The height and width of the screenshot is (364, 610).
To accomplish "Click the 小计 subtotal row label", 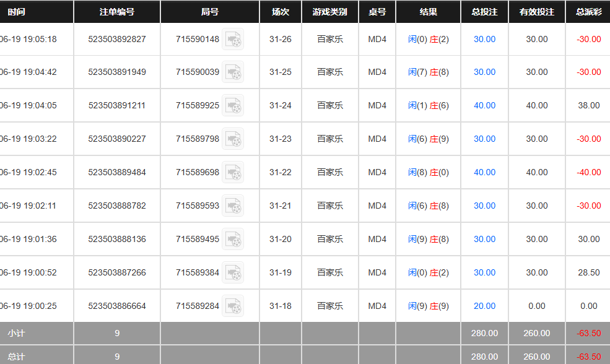I will [16, 333].
